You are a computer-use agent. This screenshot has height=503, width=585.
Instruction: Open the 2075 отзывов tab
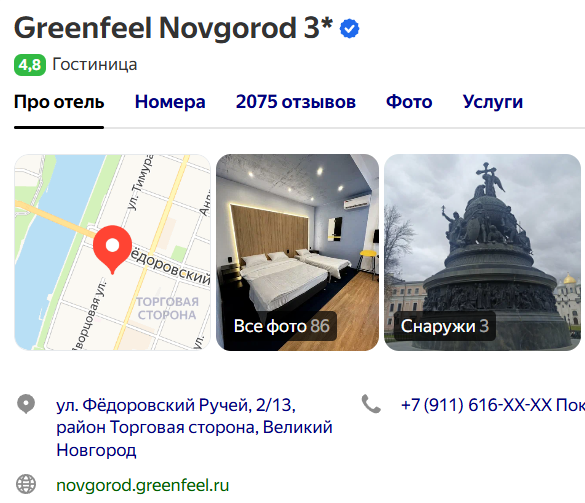[296, 102]
